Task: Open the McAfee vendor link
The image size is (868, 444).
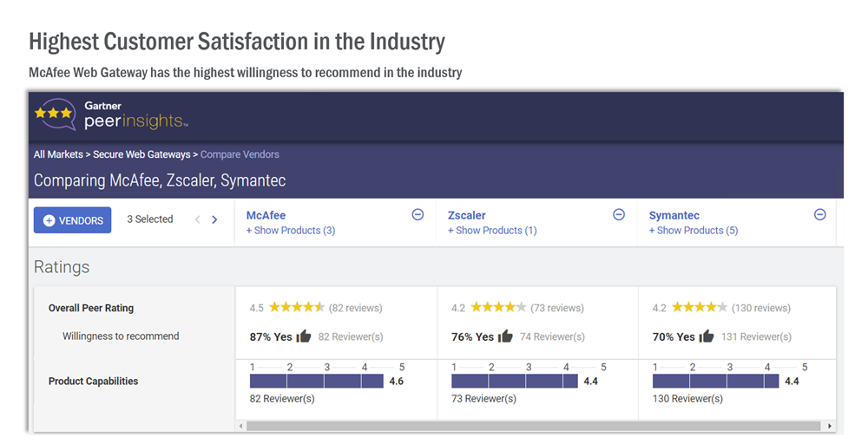Action: [266, 216]
